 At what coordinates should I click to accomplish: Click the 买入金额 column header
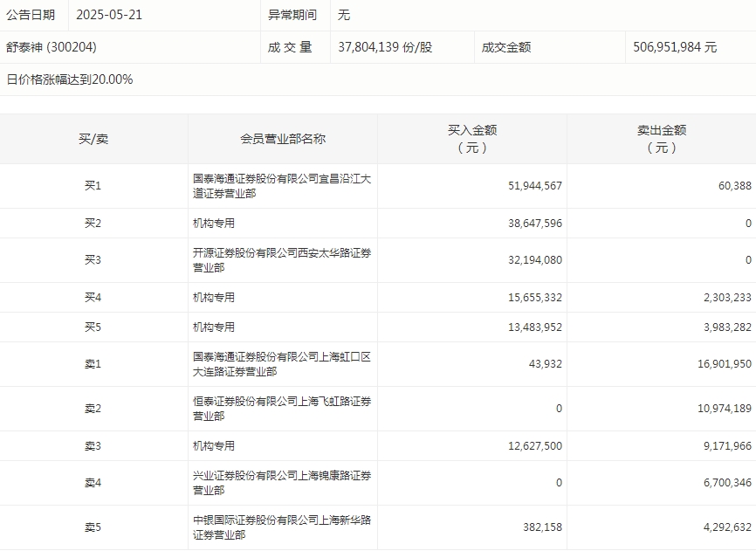pyautogui.click(x=472, y=139)
